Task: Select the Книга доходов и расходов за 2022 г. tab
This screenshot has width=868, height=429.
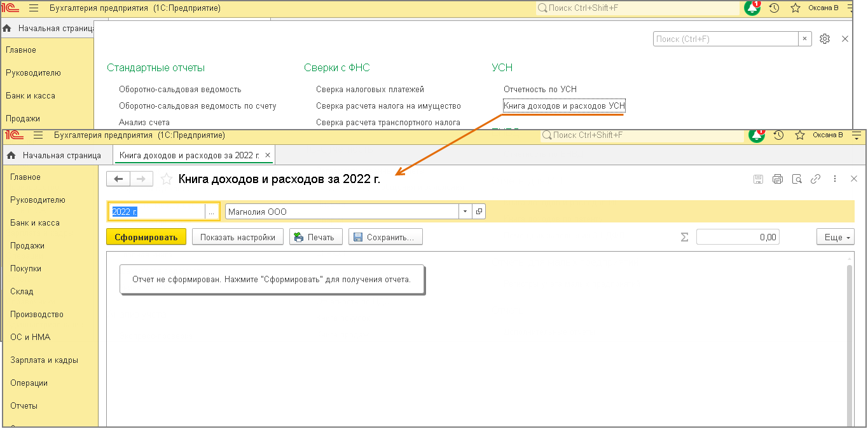Action: pyautogui.click(x=189, y=155)
